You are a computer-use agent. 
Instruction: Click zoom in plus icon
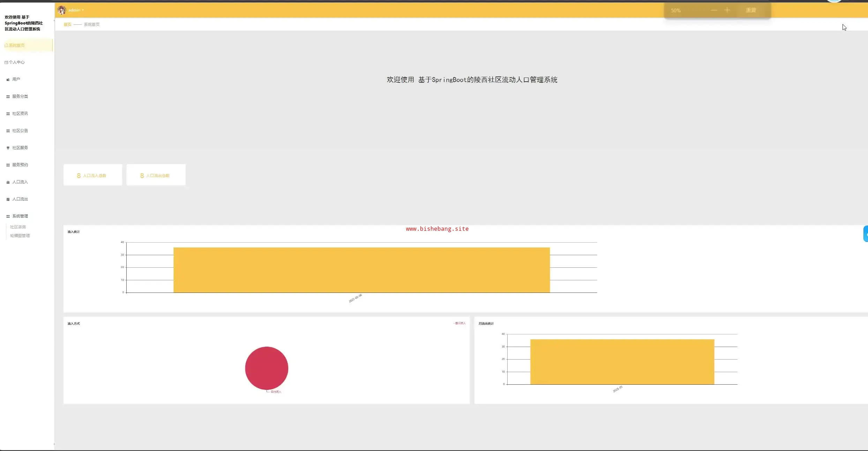coord(727,10)
